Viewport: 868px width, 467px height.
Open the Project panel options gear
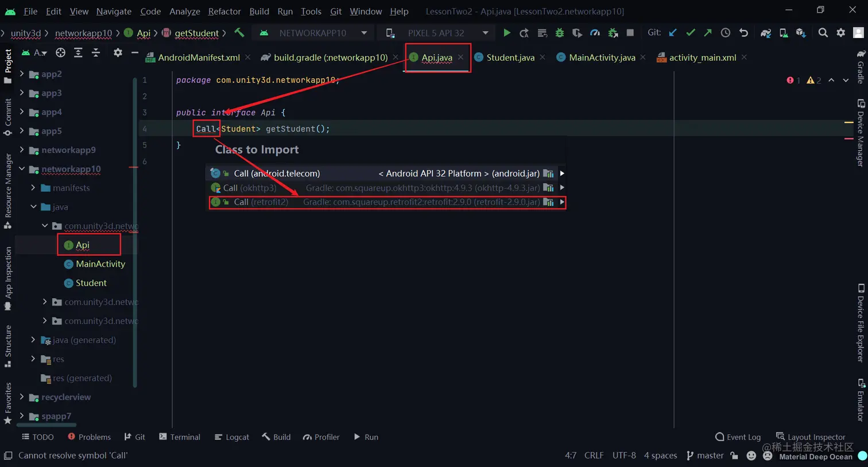(x=118, y=53)
